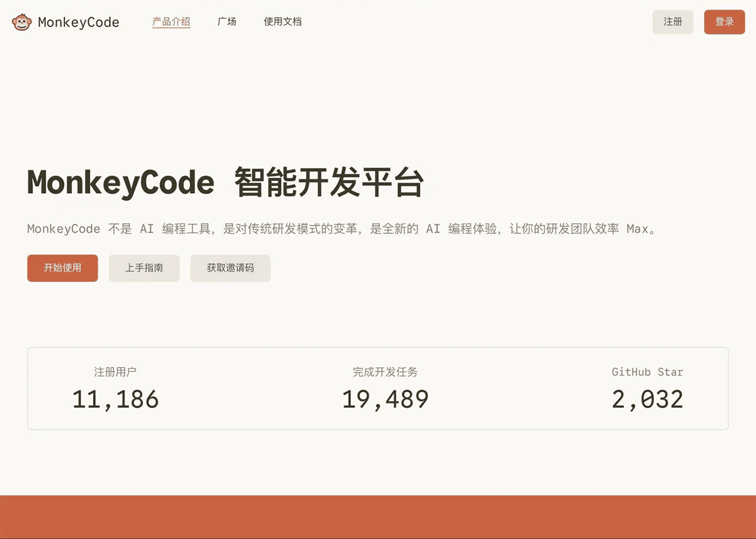The image size is (756, 539).
Task: Click the completed tasks number 19,489
Action: point(386,398)
